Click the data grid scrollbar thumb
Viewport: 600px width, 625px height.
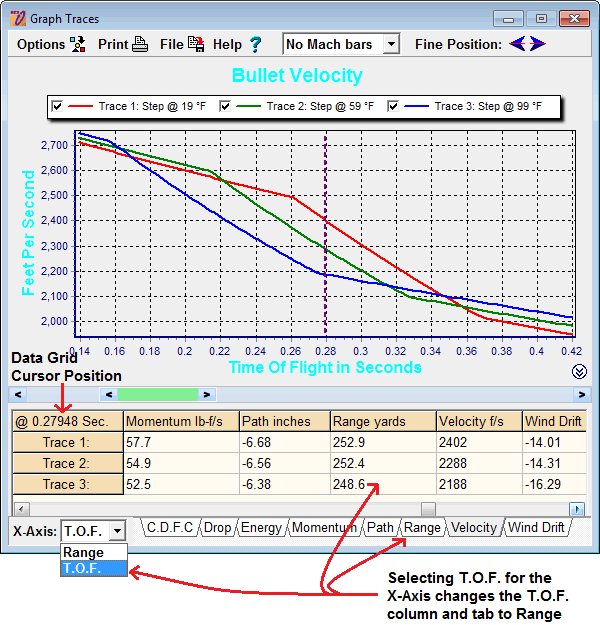point(428,509)
